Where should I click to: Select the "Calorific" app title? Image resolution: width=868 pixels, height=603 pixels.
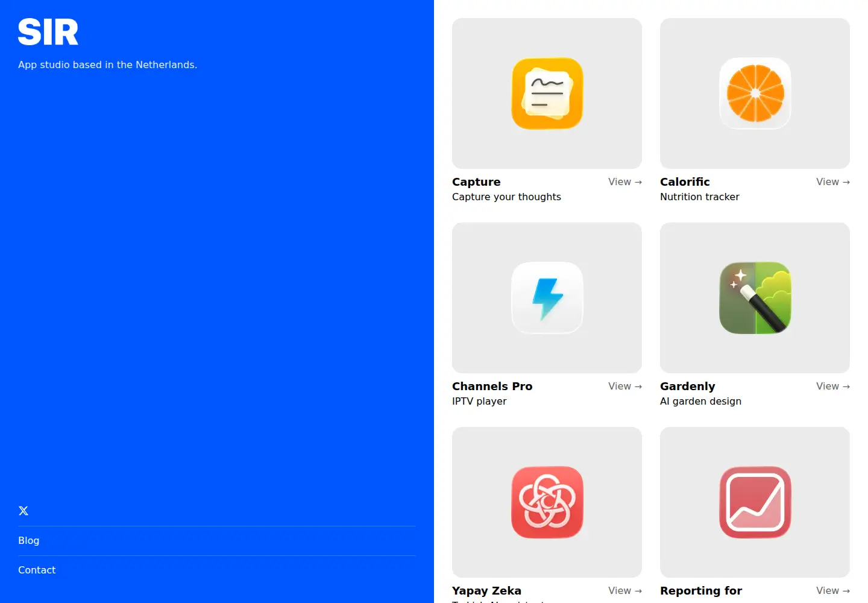coord(685,182)
